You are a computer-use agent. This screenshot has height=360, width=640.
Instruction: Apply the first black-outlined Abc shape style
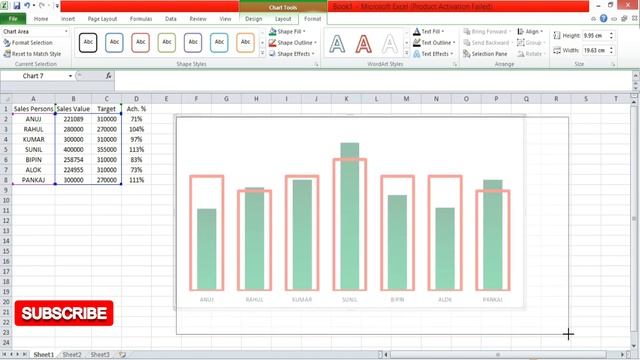(88, 42)
